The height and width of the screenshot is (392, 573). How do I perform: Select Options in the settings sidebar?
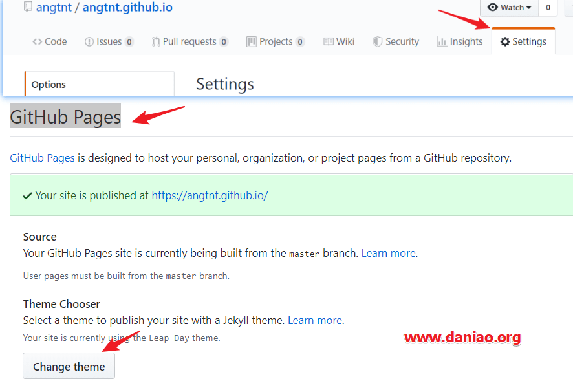pos(49,84)
